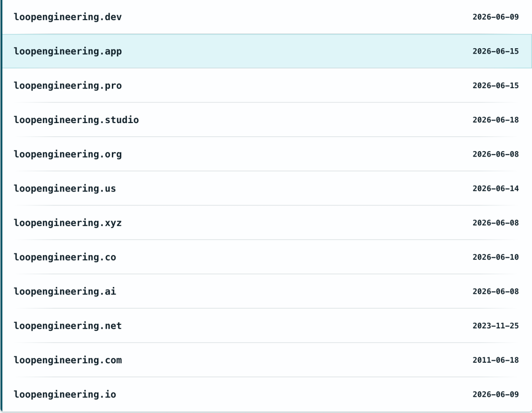Select the loopengineering.dev domain name
Image resolution: width=532 pixels, height=413 pixels.
pyautogui.click(x=67, y=17)
